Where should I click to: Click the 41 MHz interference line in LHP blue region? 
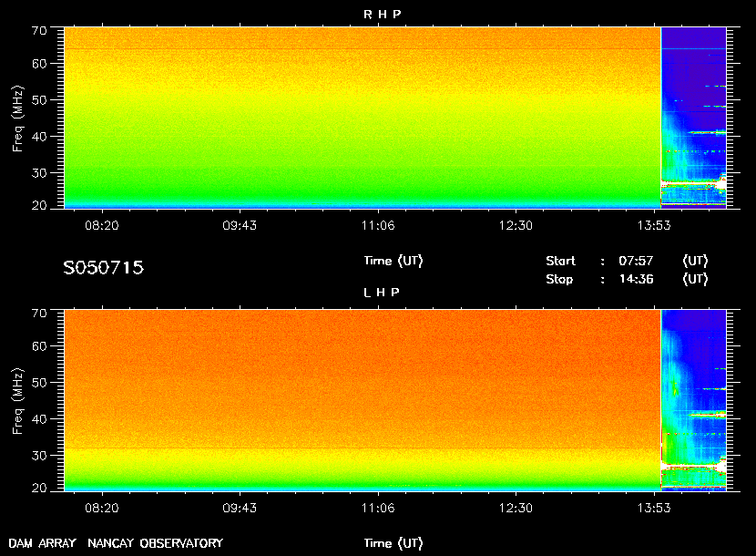[708, 414]
